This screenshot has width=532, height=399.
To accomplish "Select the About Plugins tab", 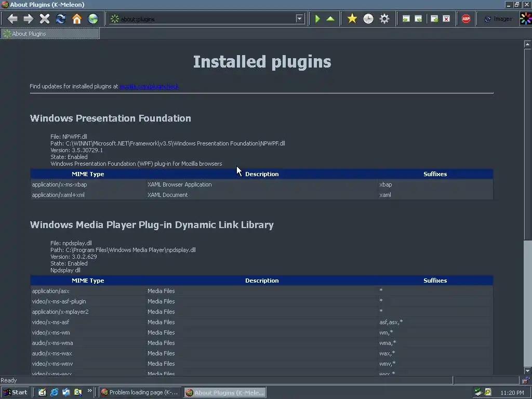I will pos(50,34).
